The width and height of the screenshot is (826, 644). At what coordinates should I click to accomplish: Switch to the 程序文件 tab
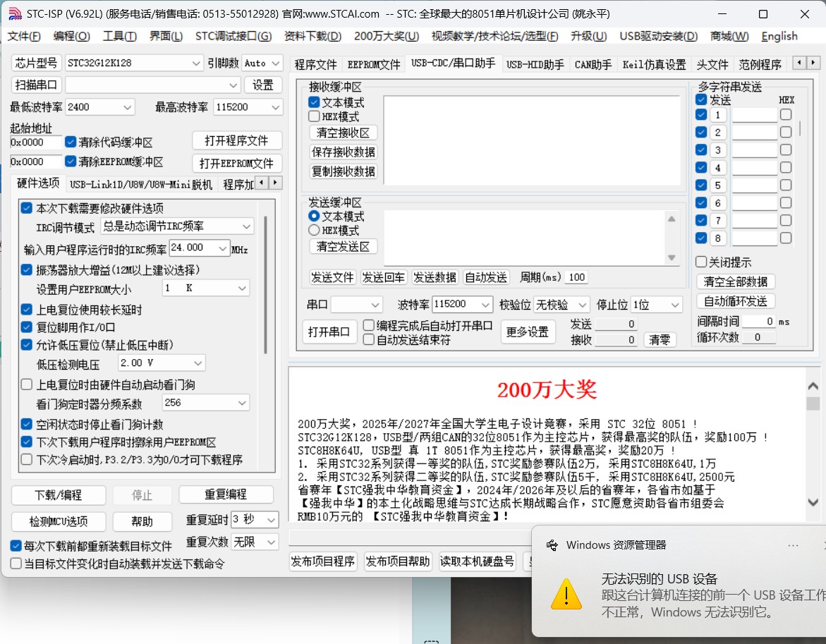(x=315, y=64)
